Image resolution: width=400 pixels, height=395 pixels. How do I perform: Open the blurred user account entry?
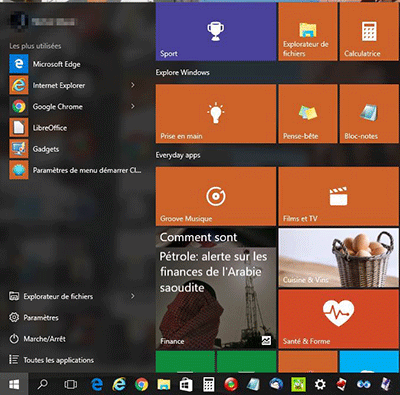point(43,21)
